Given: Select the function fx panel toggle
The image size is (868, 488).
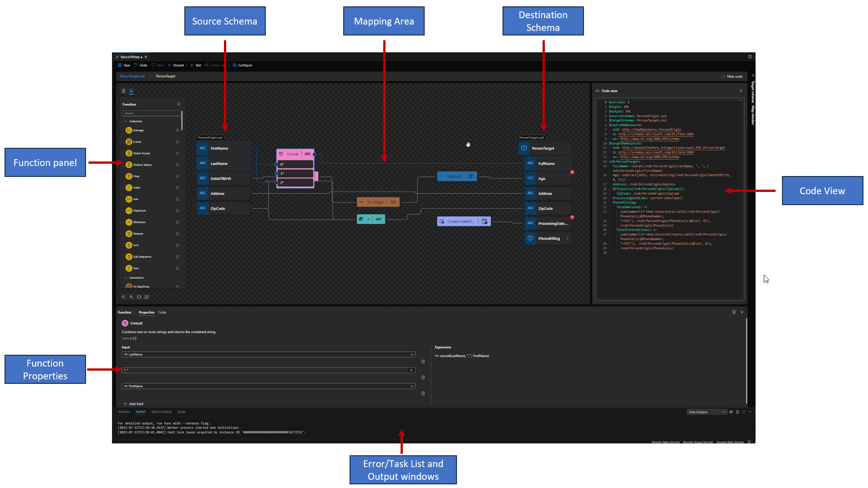Looking at the screenshot, I should click(x=131, y=91).
